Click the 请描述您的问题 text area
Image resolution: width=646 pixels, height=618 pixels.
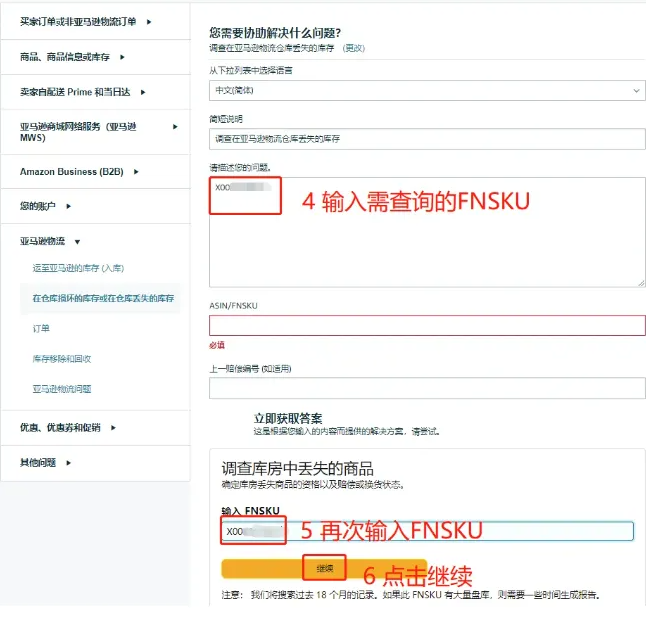427,232
